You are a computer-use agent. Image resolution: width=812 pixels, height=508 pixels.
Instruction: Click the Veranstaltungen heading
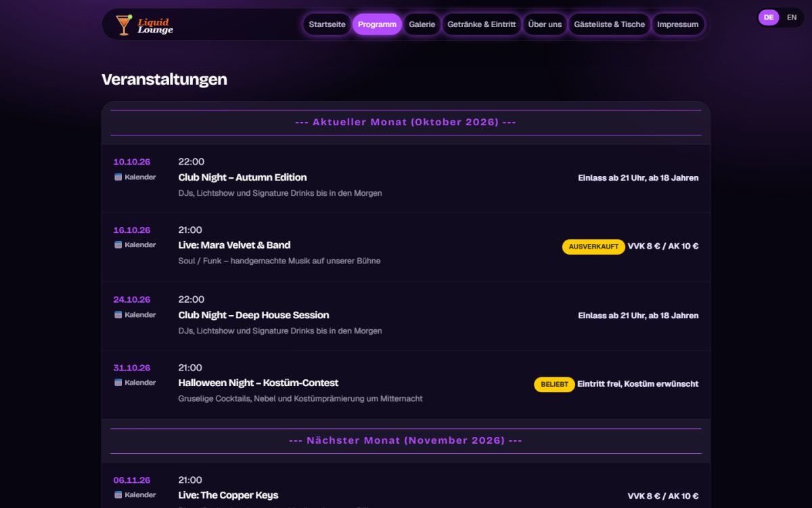coord(164,79)
